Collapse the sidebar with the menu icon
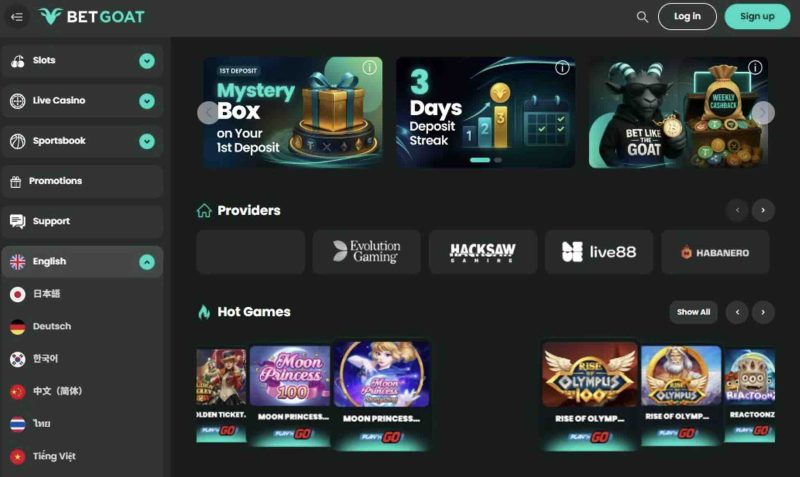The height and width of the screenshot is (477, 800). pos(17,17)
